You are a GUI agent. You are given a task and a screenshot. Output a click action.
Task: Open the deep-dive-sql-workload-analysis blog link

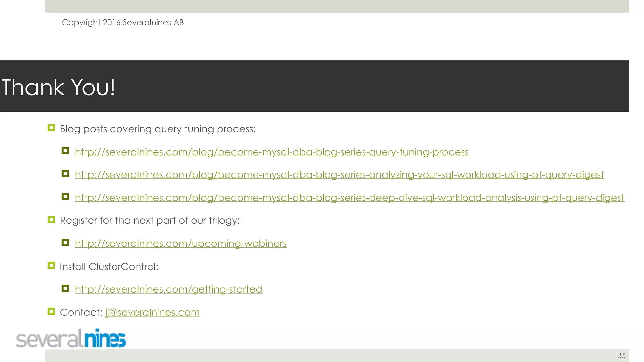tap(349, 198)
